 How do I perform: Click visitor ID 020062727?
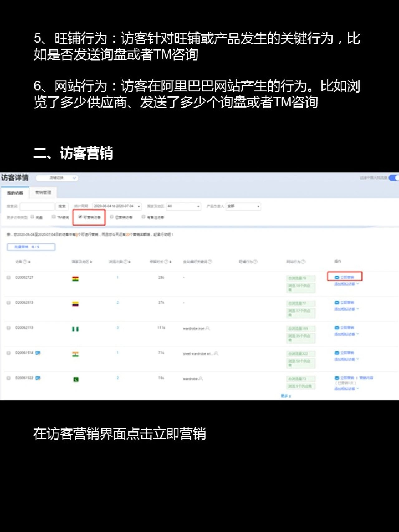[24, 277]
